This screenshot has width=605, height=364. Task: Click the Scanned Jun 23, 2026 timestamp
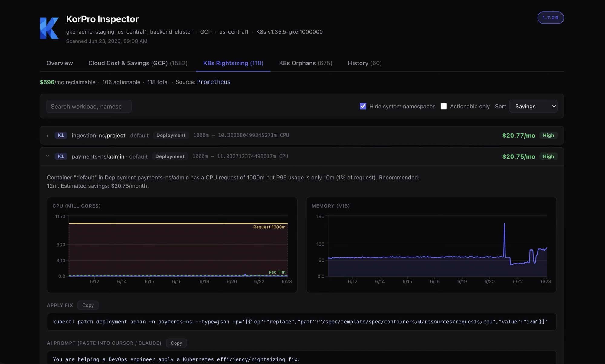click(106, 41)
